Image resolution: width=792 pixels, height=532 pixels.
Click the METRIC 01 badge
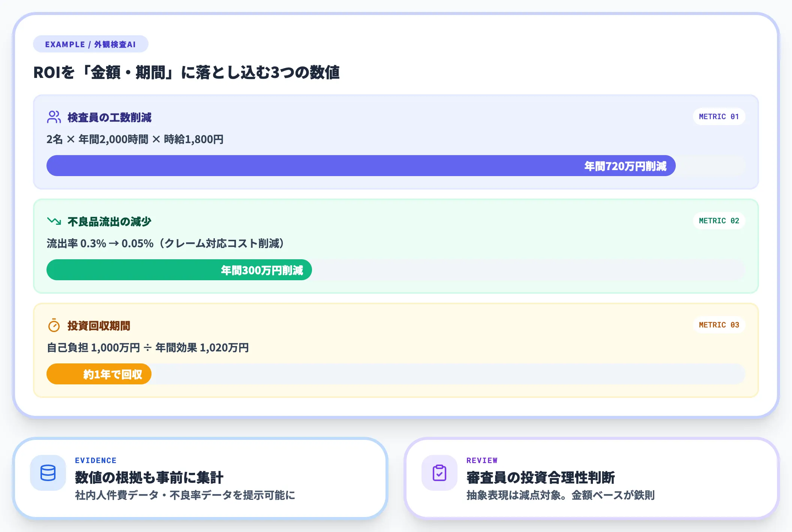pyautogui.click(x=718, y=117)
